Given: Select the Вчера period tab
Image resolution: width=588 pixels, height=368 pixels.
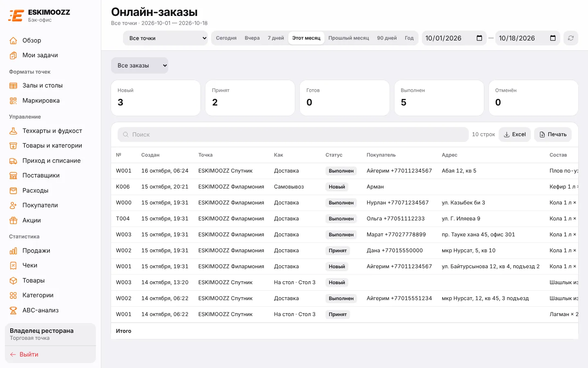Looking at the screenshot, I should 252,38.
